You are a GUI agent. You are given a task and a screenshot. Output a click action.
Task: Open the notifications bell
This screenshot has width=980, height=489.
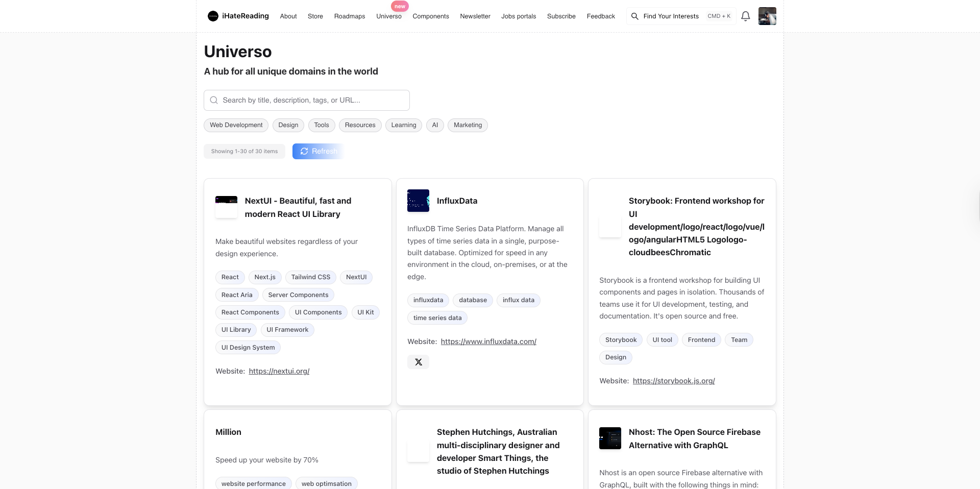(745, 16)
